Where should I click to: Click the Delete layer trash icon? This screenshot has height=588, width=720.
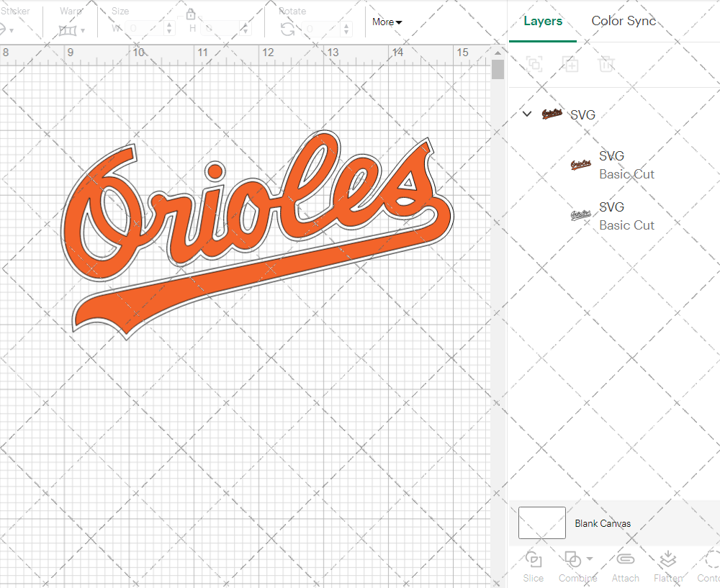point(606,64)
